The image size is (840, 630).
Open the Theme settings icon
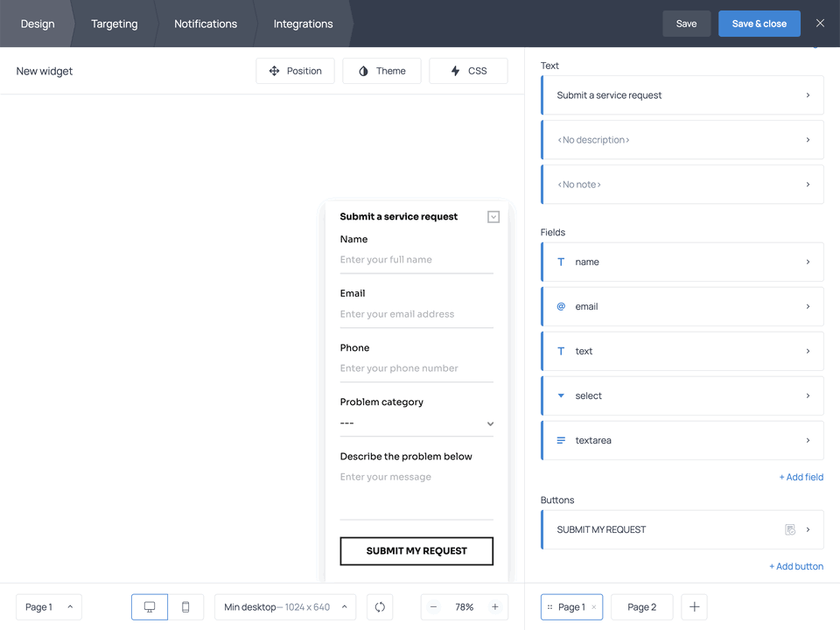click(x=365, y=71)
